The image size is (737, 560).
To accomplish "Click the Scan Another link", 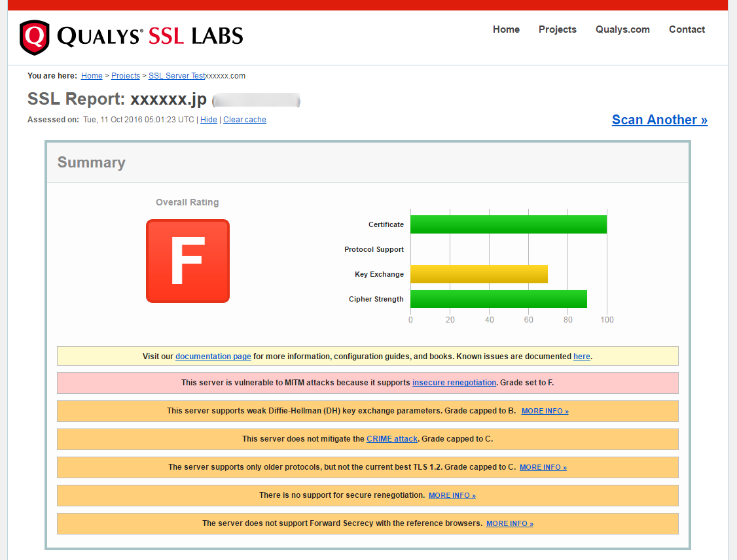I will coord(660,120).
